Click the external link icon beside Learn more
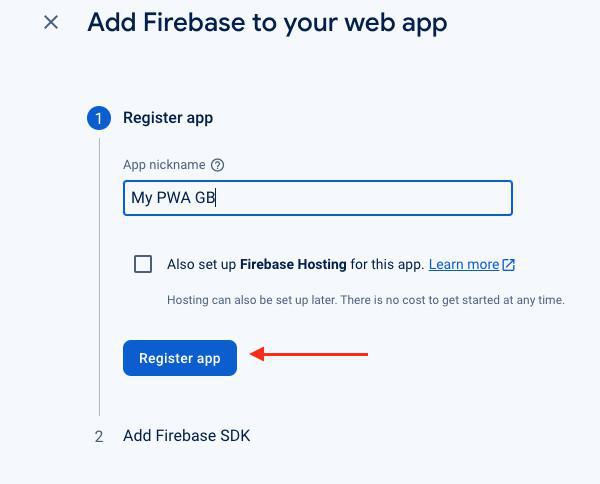Screen dimensions: 600x484 (509, 265)
